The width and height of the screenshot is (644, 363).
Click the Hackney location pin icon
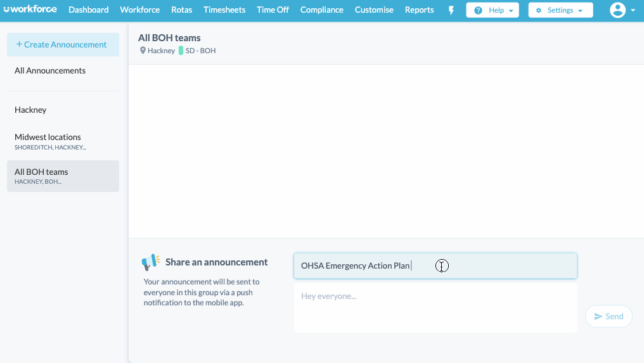[x=143, y=51]
